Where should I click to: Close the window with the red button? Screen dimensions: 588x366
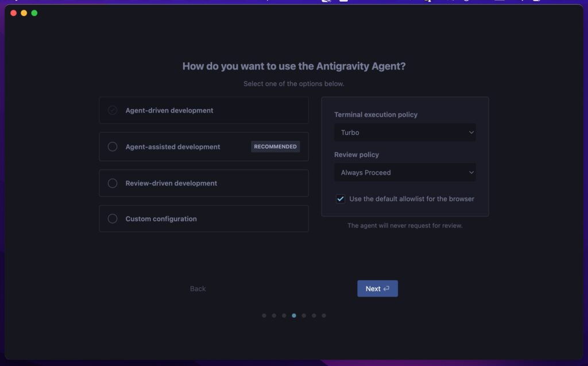click(14, 13)
